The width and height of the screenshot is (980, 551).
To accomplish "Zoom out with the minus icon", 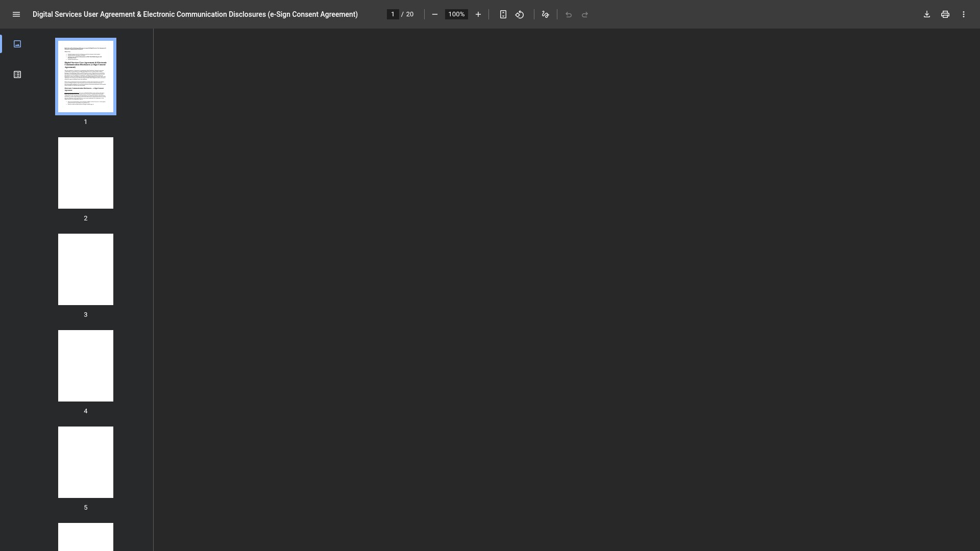I will (435, 14).
